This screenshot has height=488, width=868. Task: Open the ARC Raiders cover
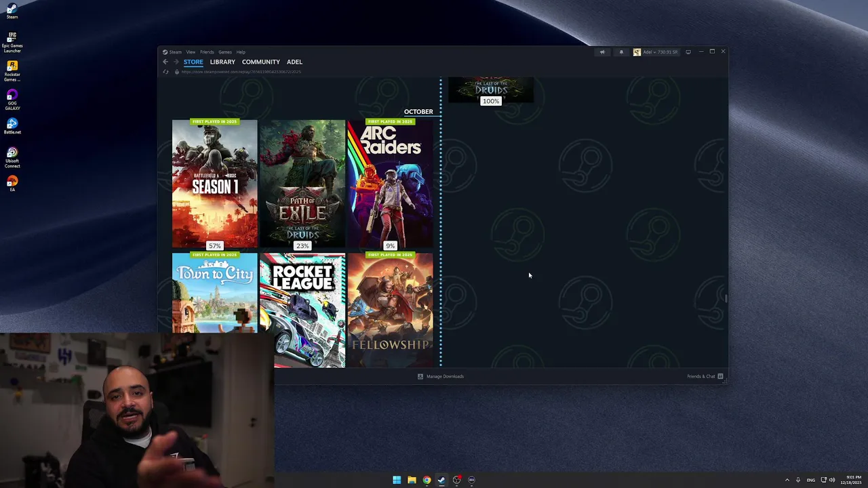(390, 184)
